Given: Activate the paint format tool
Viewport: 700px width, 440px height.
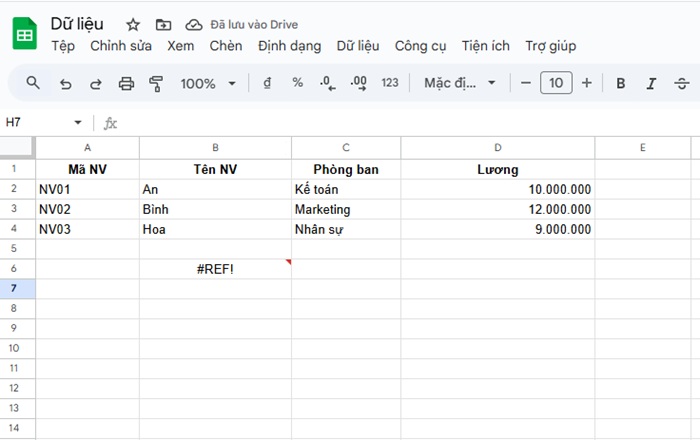Looking at the screenshot, I should pyautogui.click(x=155, y=83).
